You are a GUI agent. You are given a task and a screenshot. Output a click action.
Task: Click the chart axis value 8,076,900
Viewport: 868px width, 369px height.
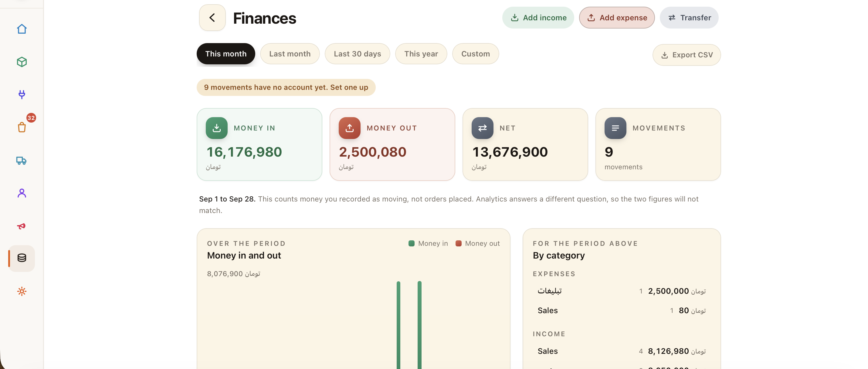[233, 274]
